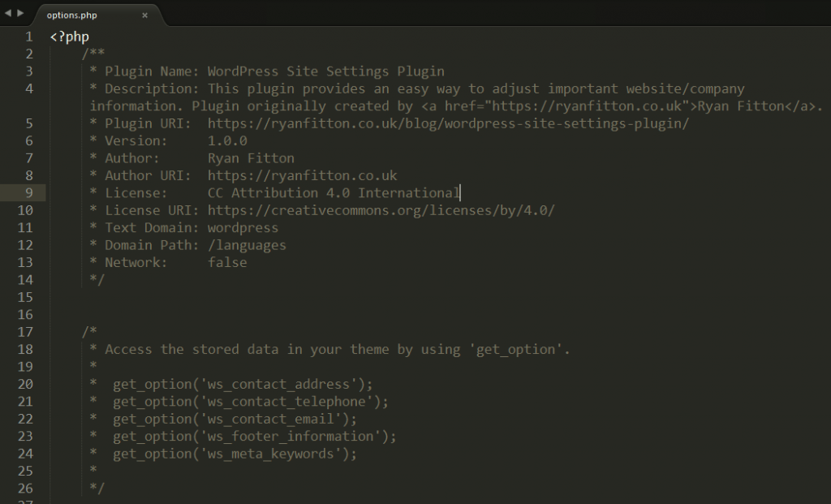831x504 pixels.
Task: Click the Plugin URI blog URL
Action: coord(446,123)
